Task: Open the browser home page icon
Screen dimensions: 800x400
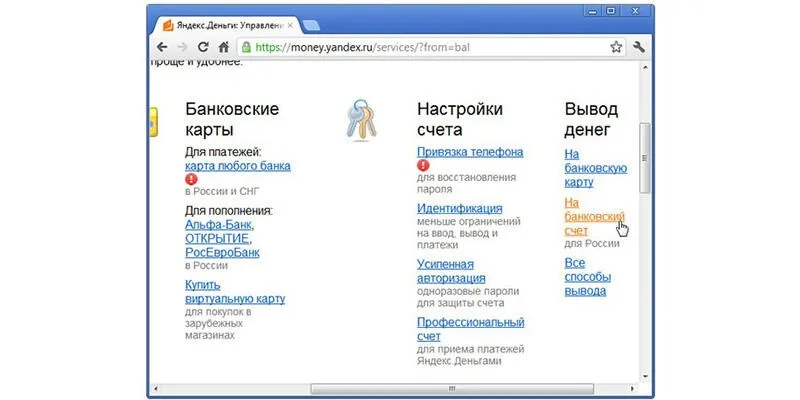Action: coord(223,47)
